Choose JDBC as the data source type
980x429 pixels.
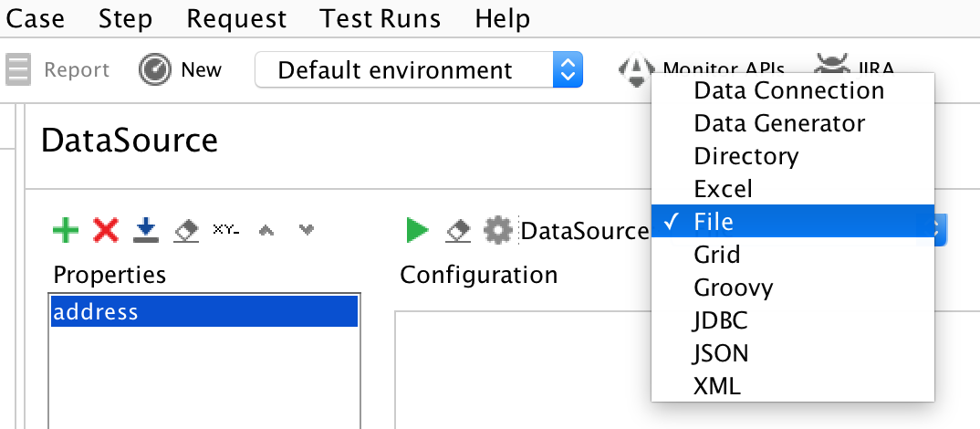(720, 320)
